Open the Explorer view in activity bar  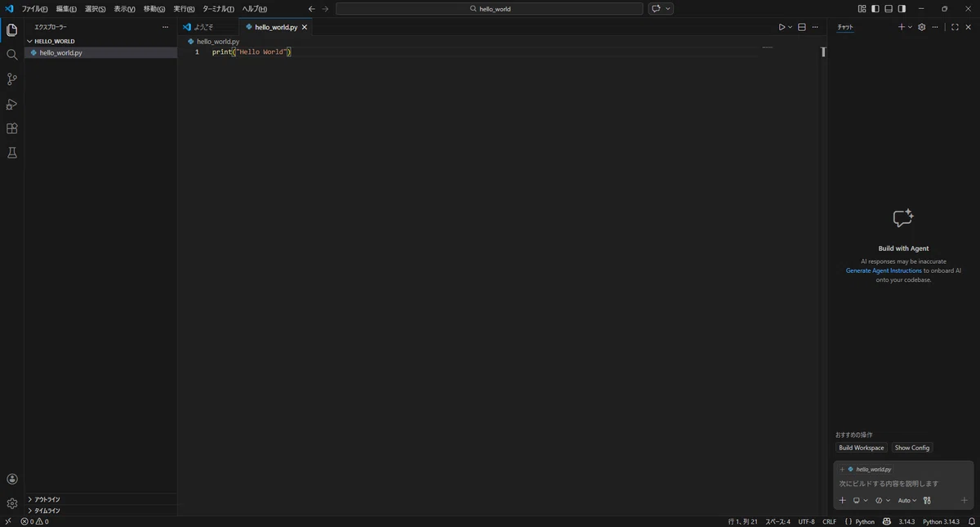[x=11, y=30]
